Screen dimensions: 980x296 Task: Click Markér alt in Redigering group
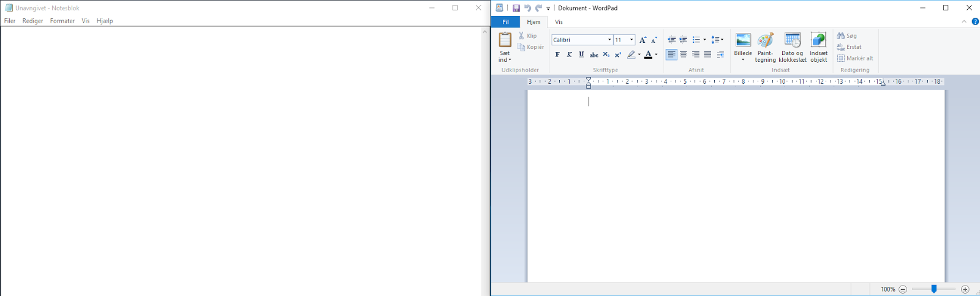click(855, 58)
